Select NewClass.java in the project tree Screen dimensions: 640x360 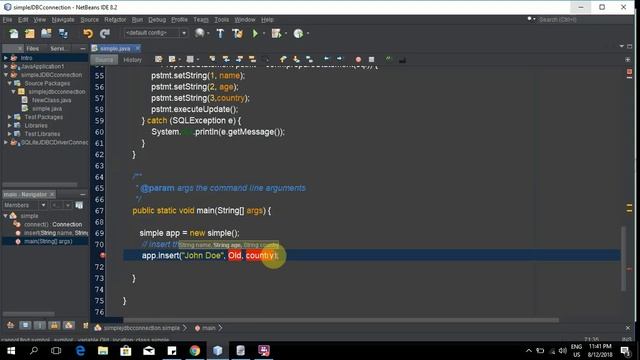(x=51, y=100)
